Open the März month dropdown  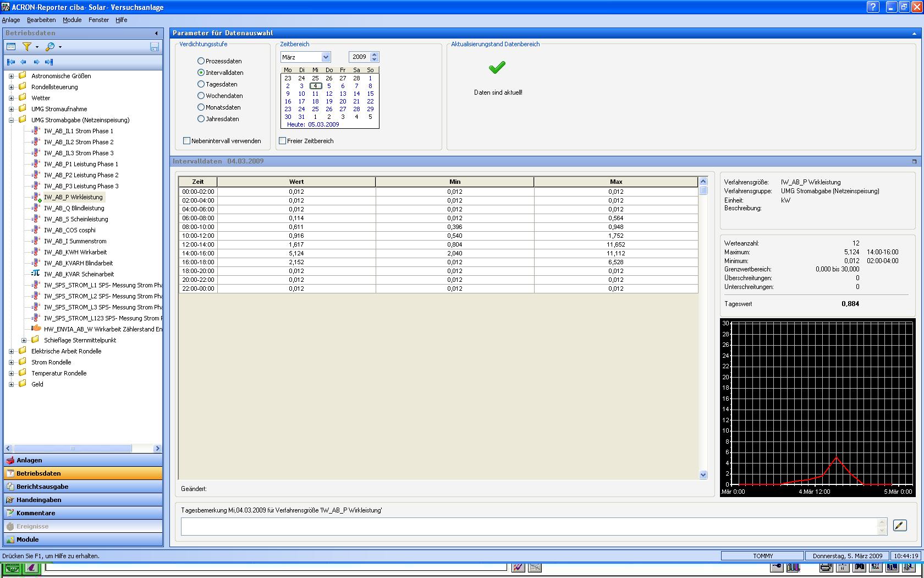326,57
